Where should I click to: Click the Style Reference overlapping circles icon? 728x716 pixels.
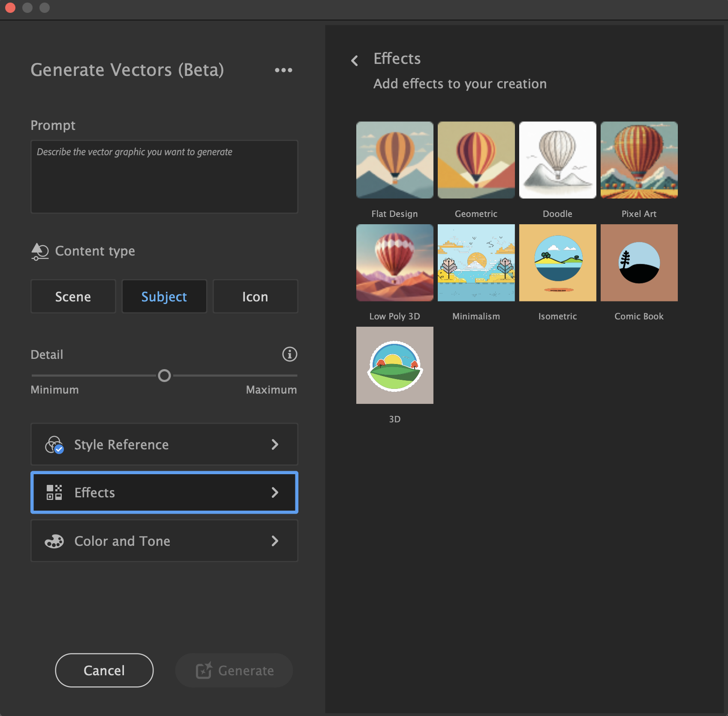click(x=54, y=444)
